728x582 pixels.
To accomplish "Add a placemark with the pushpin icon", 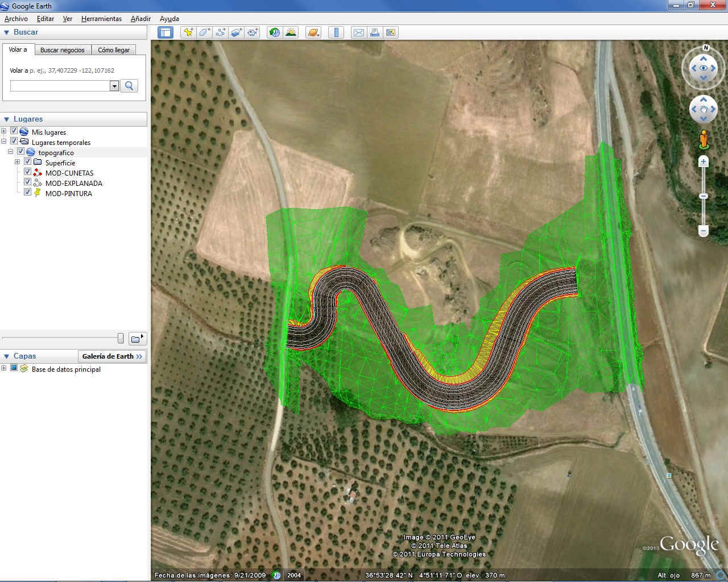I will click(x=188, y=32).
